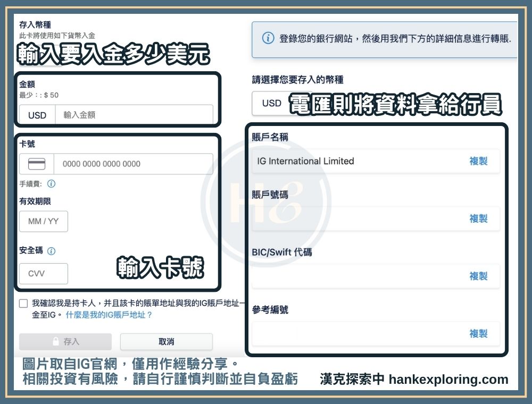Click the IG International Limited text
This screenshot has height=404, width=532.
click(x=305, y=161)
